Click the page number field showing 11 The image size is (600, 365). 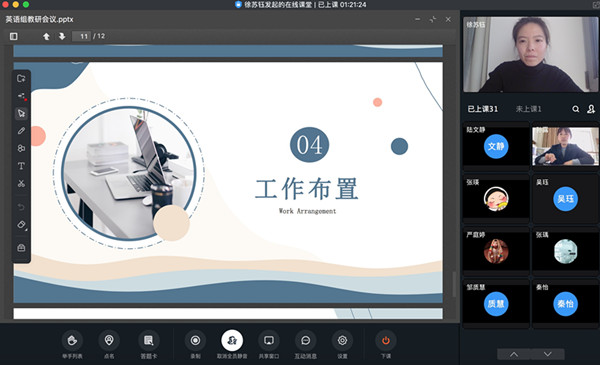coord(82,36)
